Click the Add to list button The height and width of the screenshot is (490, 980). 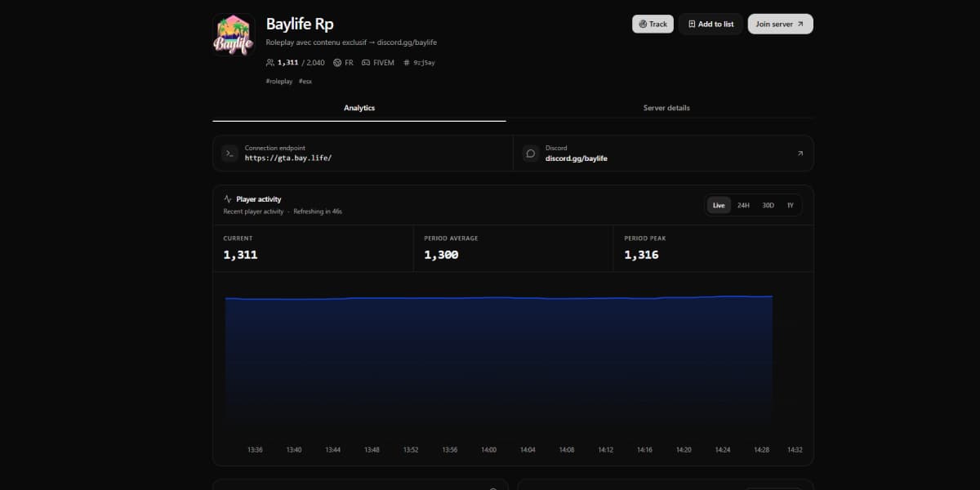click(711, 24)
